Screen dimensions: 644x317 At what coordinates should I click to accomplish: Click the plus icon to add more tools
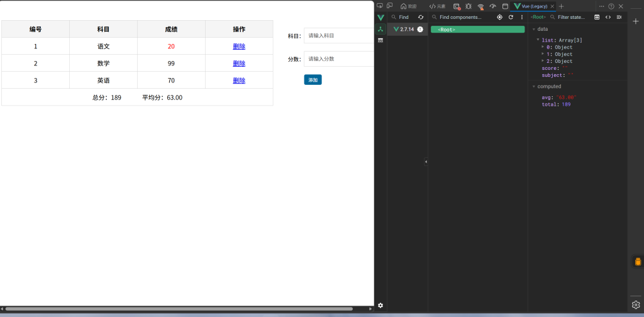coord(562,6)
